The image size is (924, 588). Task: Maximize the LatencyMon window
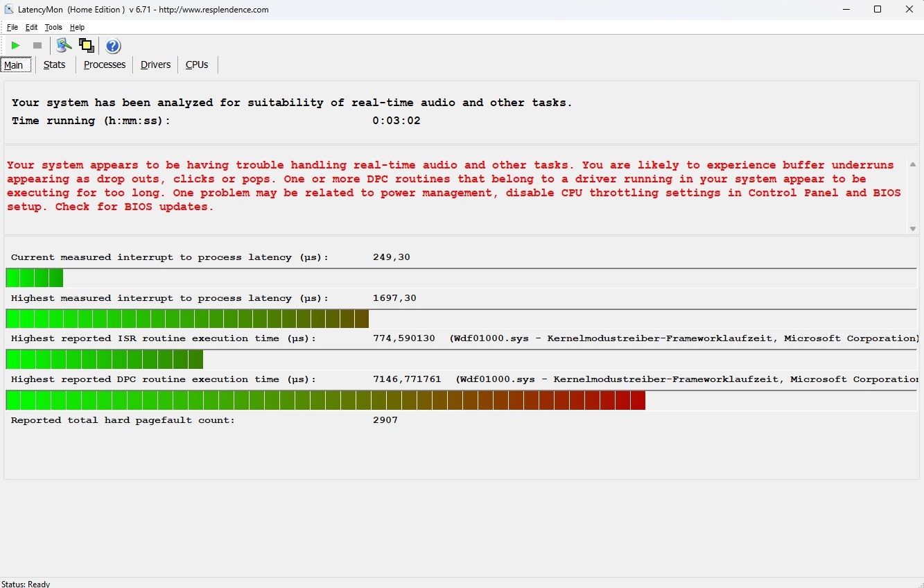878,10
